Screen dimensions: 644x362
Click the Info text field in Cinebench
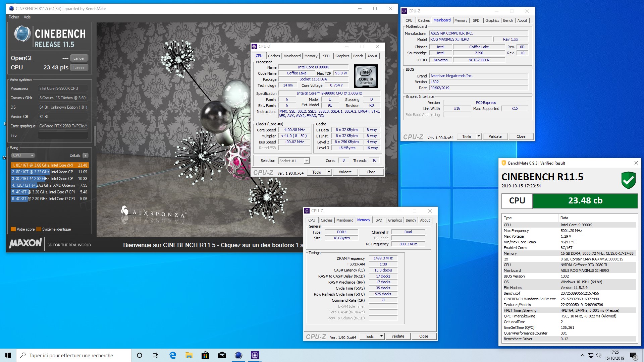tap(63, 135)
